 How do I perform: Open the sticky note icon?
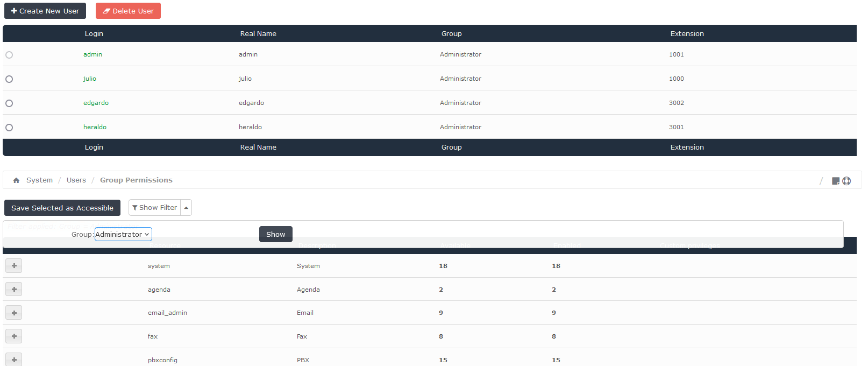coord(835,181)
